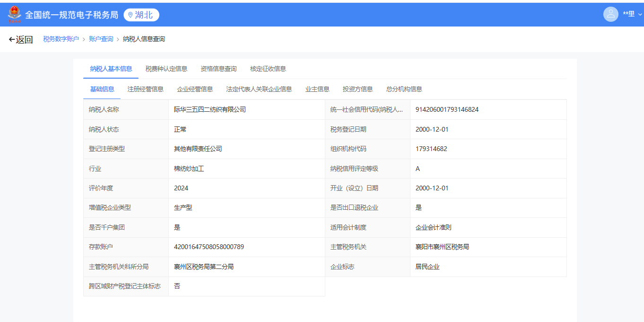Image resolution: width=644 pixels, height=322 pixels.
Task: Open the 业主信息 sub-tab
Action: pyautogui.click(x=317, y=89)
